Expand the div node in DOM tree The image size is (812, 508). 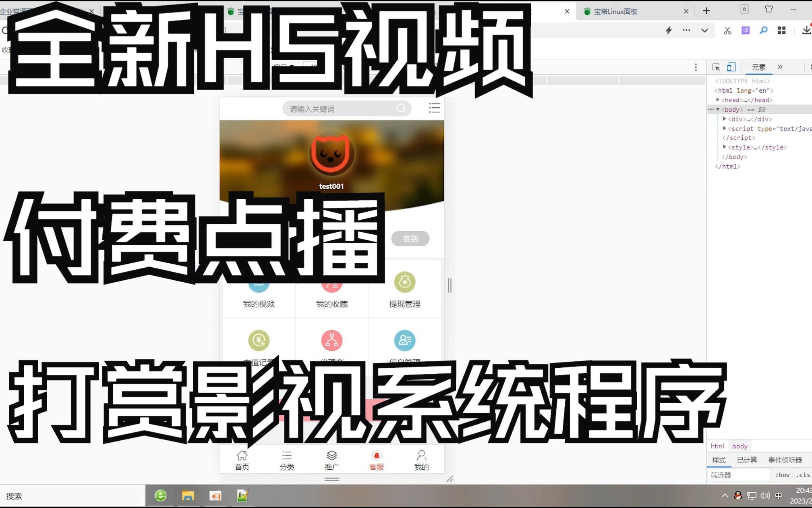point(724,119)
